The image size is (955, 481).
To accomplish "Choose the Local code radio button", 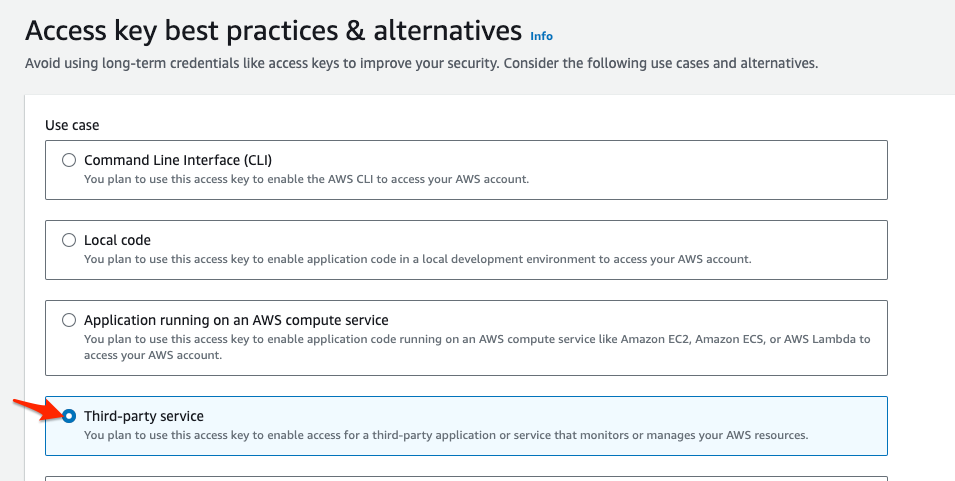I will [x=69, y=240].
